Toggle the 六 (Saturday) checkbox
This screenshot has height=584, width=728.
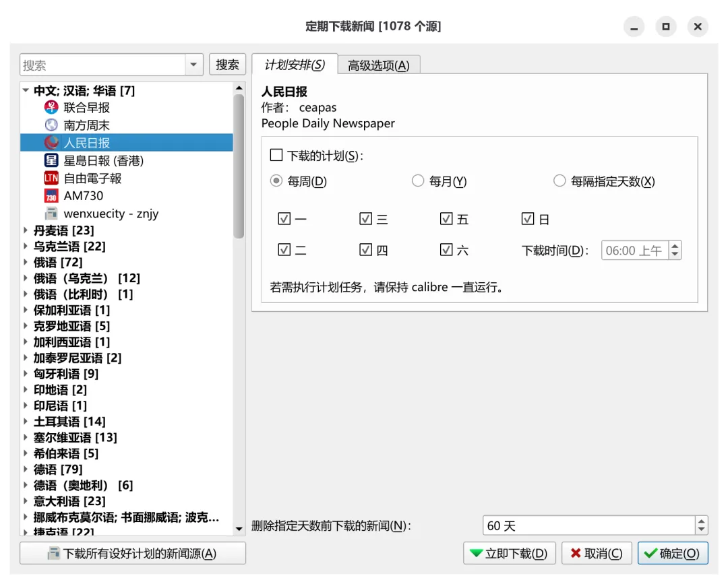(446, 250)
